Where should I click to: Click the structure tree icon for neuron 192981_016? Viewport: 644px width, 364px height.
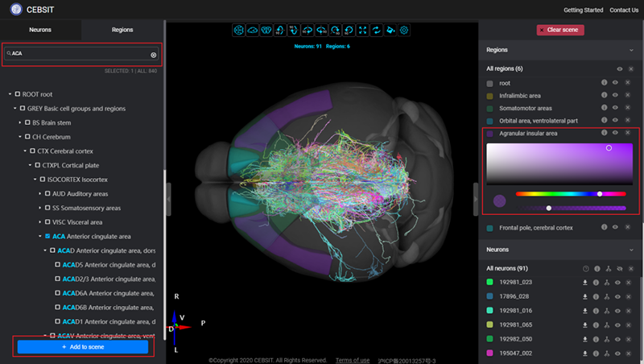pyautogui.click(x=607, y=311)
